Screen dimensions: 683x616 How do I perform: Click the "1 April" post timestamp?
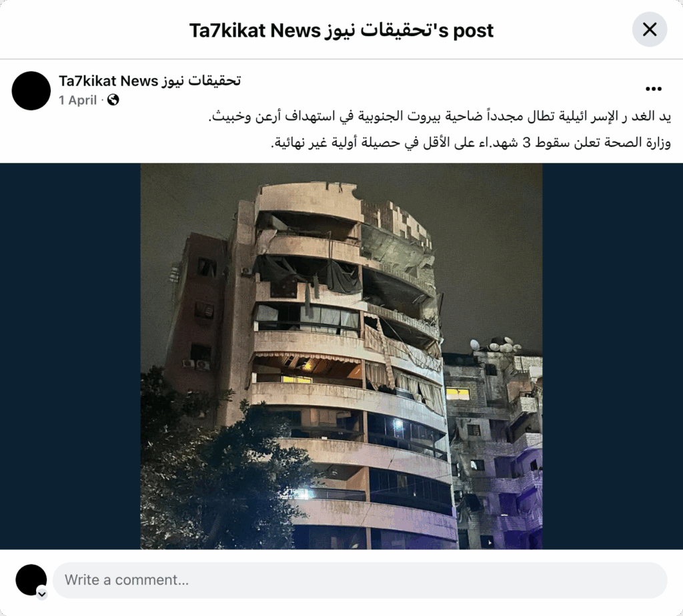[x=77, y=100]
